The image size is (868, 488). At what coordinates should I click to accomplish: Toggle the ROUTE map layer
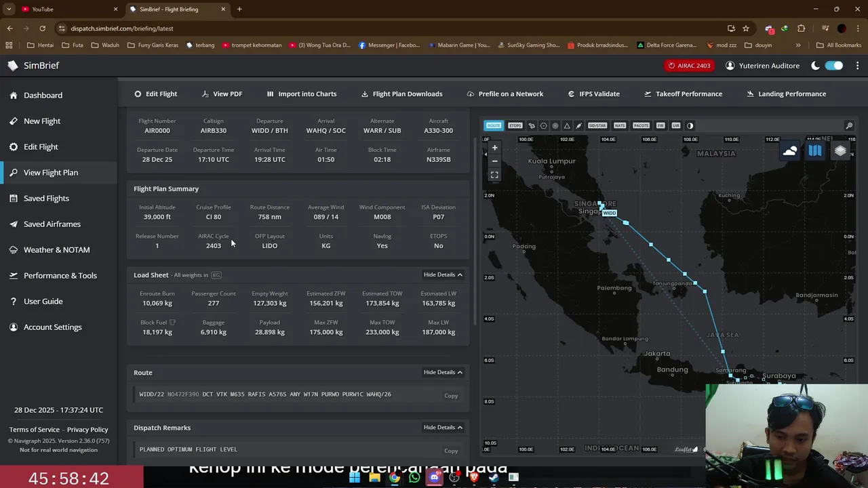(494, 125)
